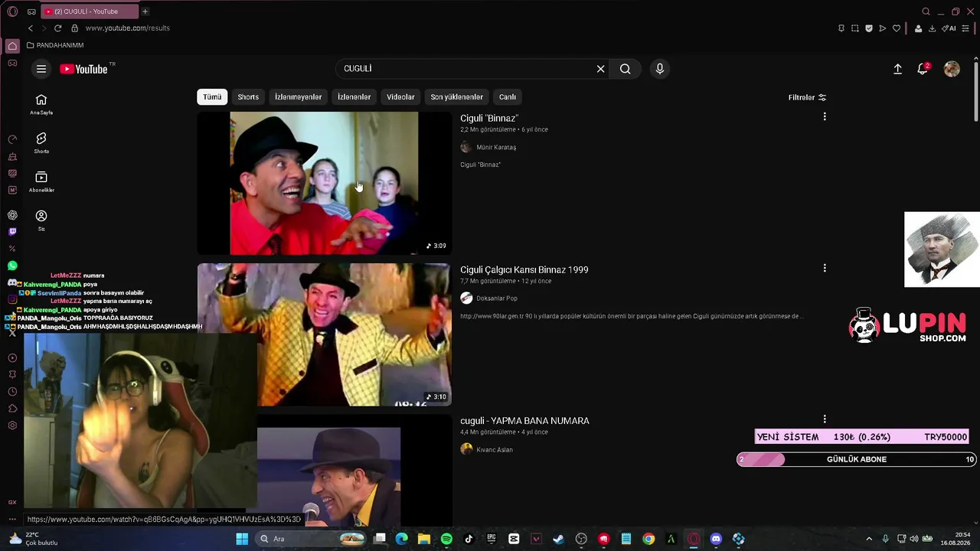
Task: Open the PANDAHANIMM bookmarks folder
Action: (55, 45)
